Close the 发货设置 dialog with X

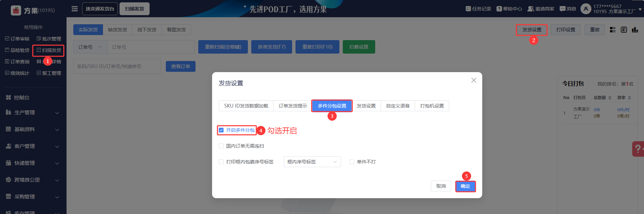[474, 80]
